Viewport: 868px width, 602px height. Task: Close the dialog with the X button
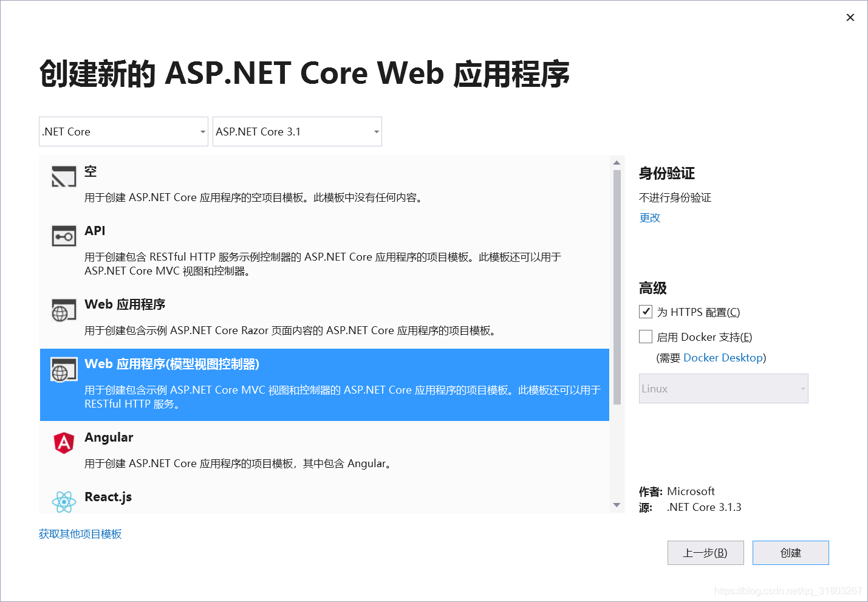point(850,18)
